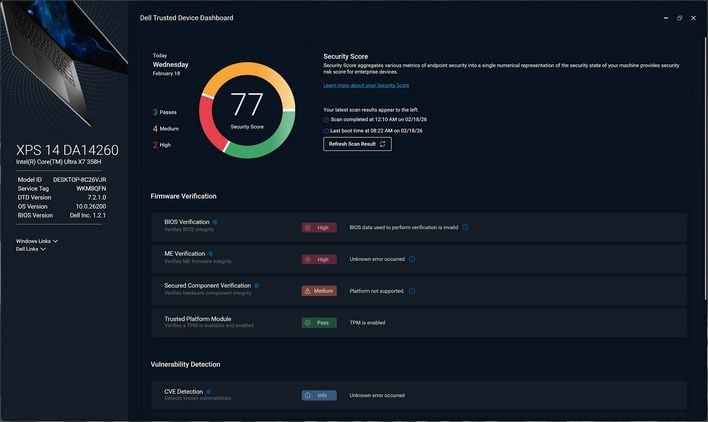Click the High badge for ME Verification

319,260
